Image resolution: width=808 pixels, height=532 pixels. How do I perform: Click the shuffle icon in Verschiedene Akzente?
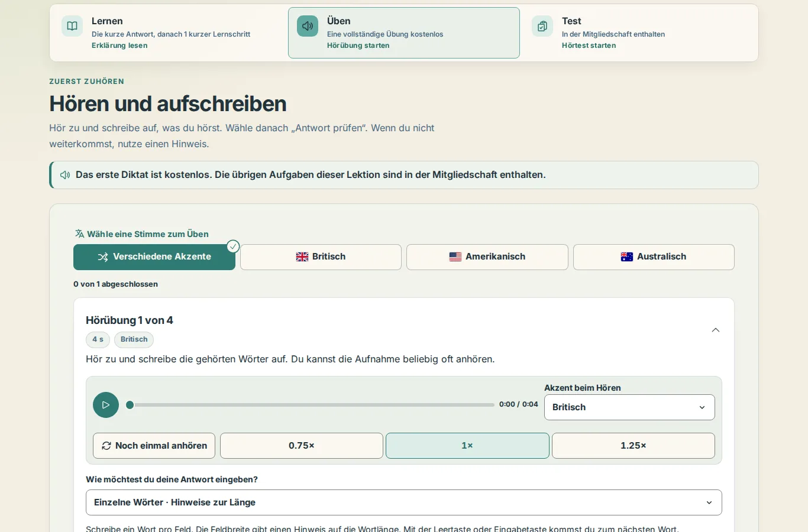tap(103, 257)
